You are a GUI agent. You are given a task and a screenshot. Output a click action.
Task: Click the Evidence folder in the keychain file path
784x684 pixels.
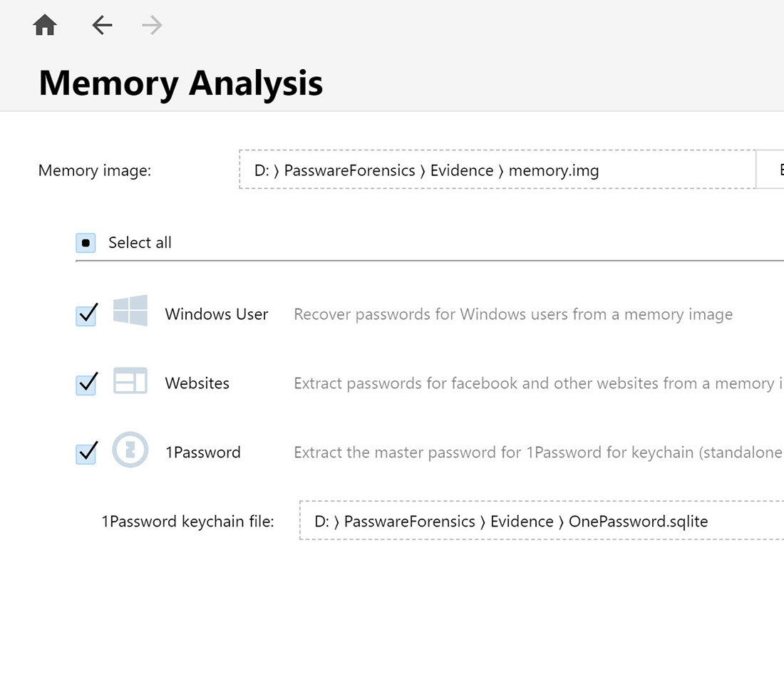click(x=522, y=522)
